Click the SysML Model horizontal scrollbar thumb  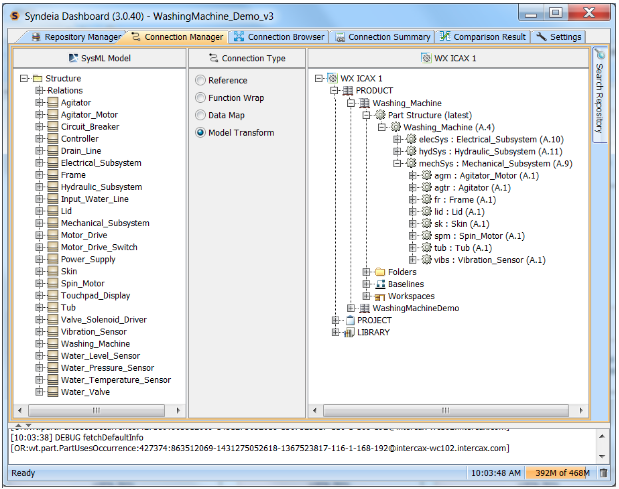[x=96, y=410]
